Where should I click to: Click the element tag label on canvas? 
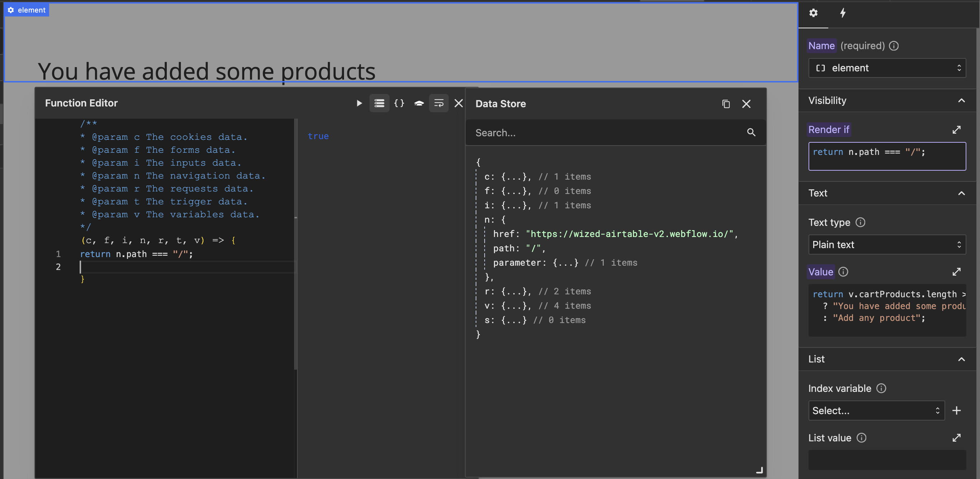tap(27, 10)
